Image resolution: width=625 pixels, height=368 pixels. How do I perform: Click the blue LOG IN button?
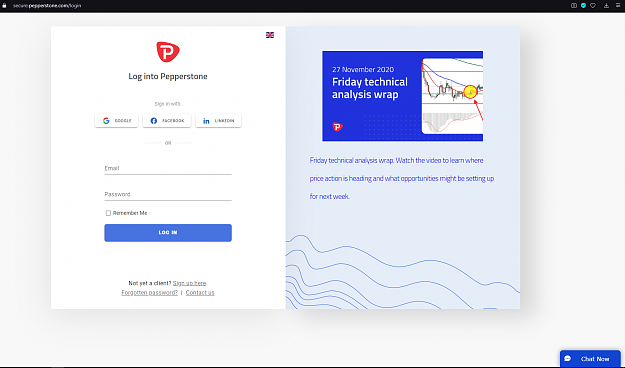pyautogui.click(x=168, y=233)
